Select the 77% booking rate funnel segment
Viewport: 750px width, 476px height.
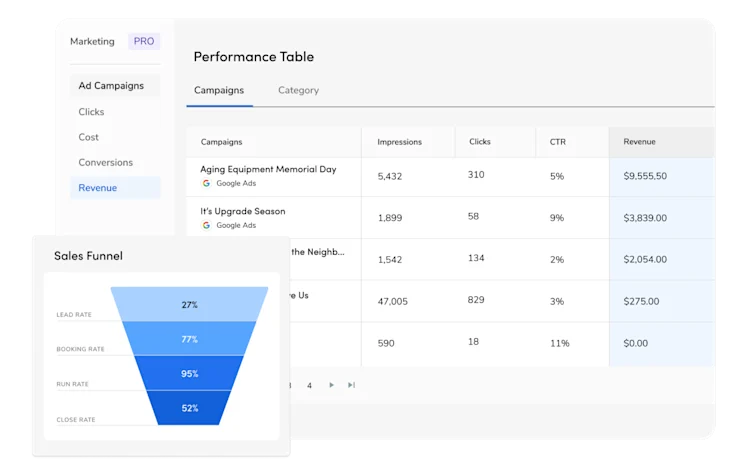189,339
